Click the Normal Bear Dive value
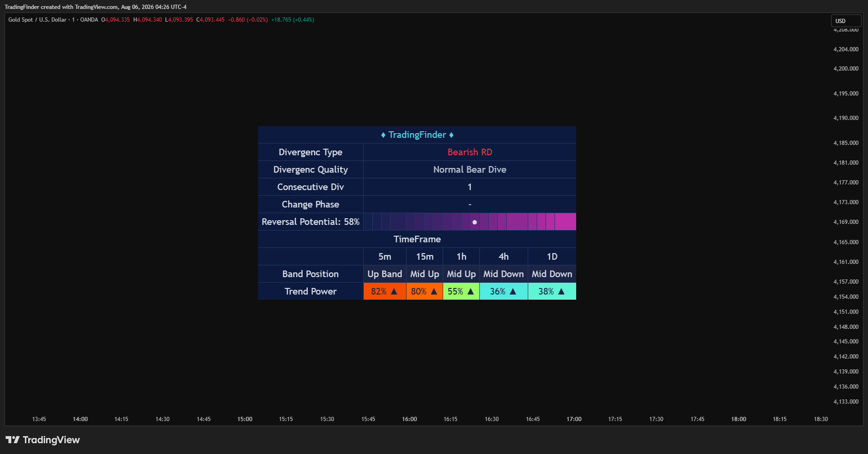This screenshot has width=868, height=454. pos(470,170)
